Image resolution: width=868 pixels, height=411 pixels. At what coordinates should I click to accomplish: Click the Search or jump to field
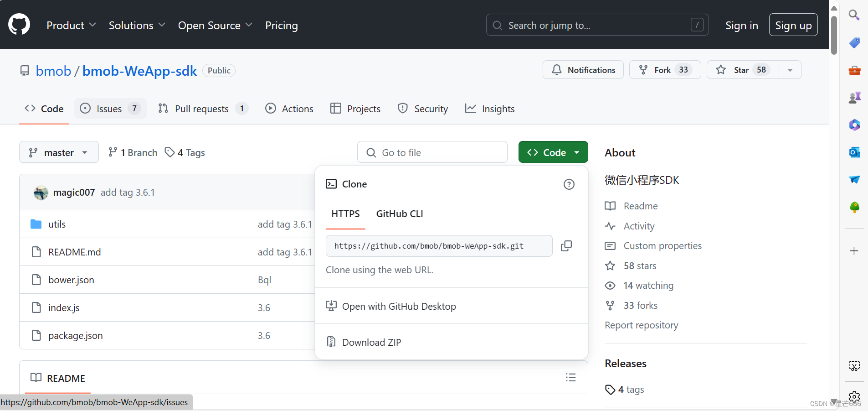597,25
